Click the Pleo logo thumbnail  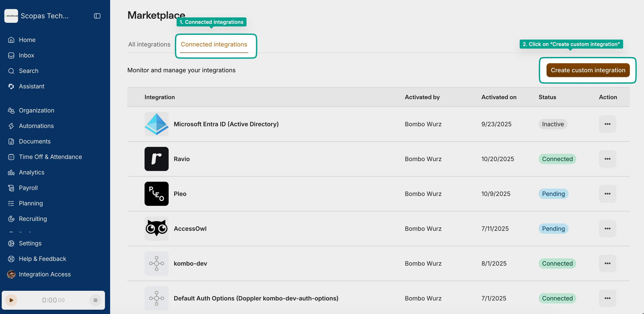coord(157,194)
